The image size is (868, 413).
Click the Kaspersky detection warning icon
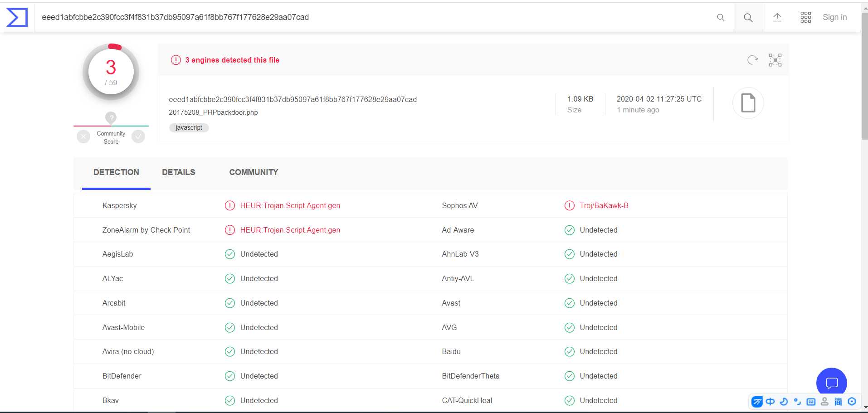230,205
